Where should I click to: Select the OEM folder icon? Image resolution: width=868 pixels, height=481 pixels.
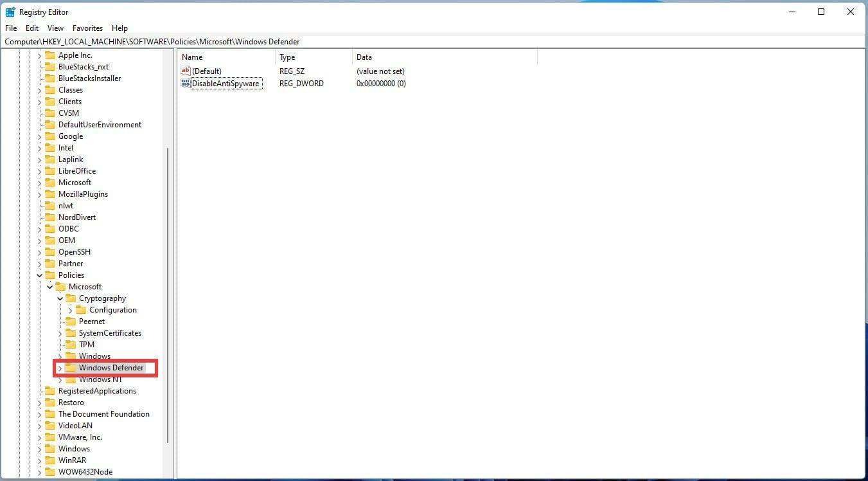tap(49, 240)
